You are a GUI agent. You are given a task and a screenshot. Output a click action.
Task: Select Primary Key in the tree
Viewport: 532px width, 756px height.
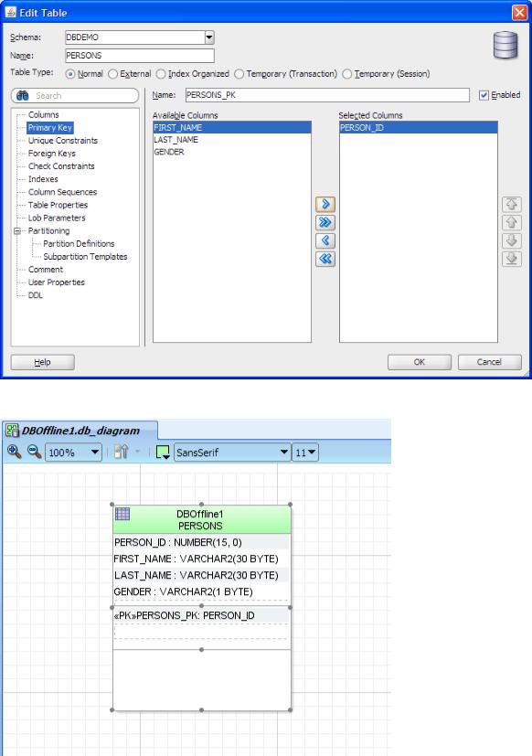49,128
